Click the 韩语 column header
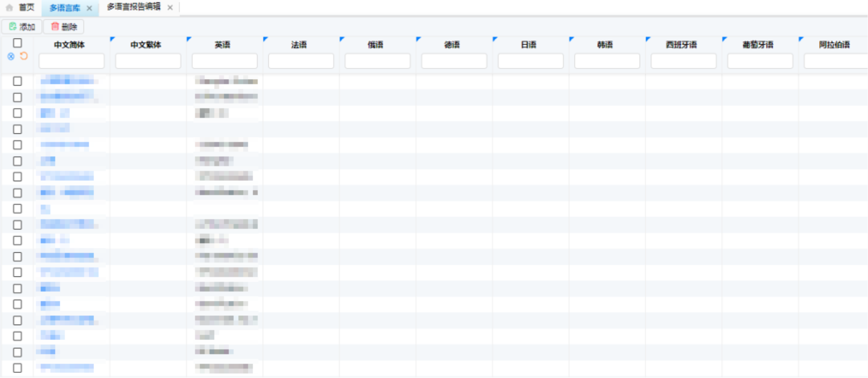 (605, 45)
